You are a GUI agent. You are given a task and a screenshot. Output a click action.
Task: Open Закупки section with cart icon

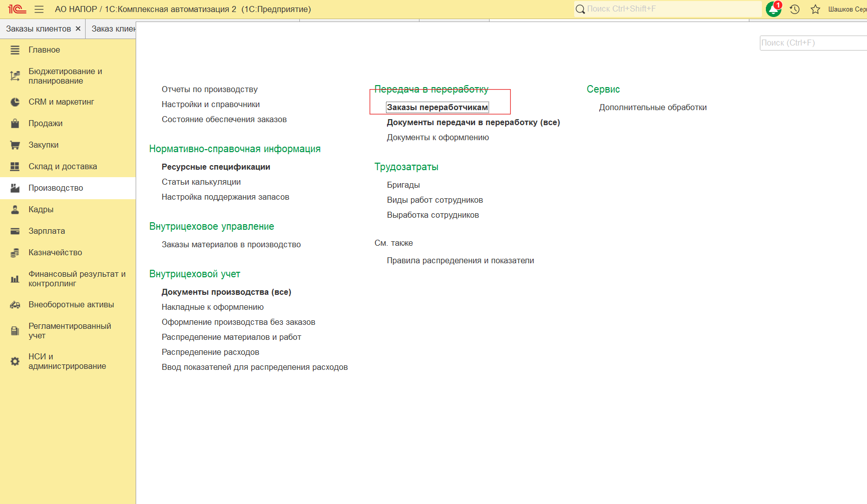point(44,145)
